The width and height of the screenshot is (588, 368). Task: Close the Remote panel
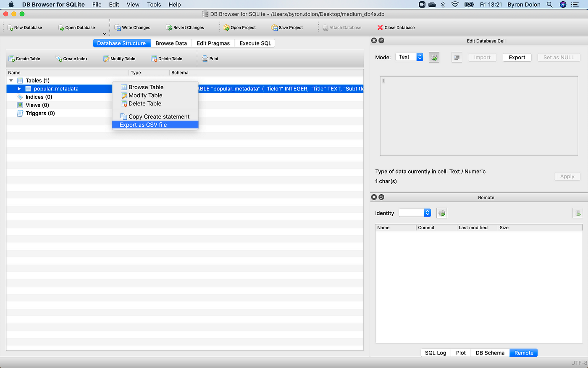(374, 197)
